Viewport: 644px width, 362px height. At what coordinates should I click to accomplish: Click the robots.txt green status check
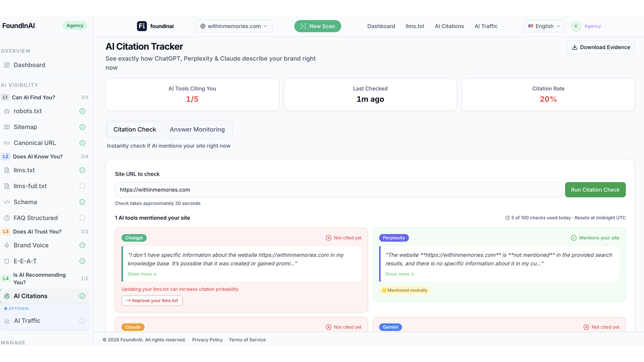tap(82, 111)
